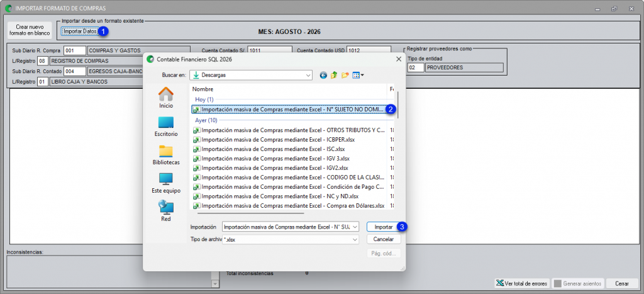
Task: Click the horizontal scrollbar of file list
Action: (251, 213)
